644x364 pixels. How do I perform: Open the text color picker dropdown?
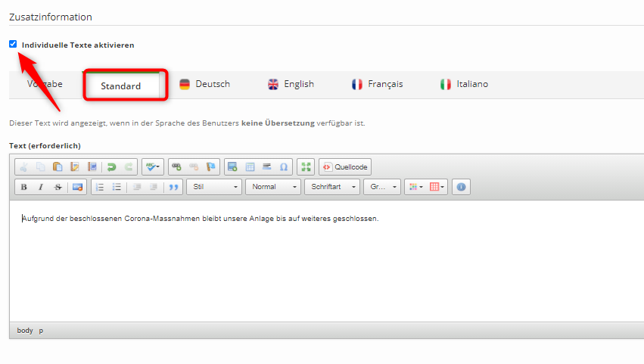click(415, 187)
